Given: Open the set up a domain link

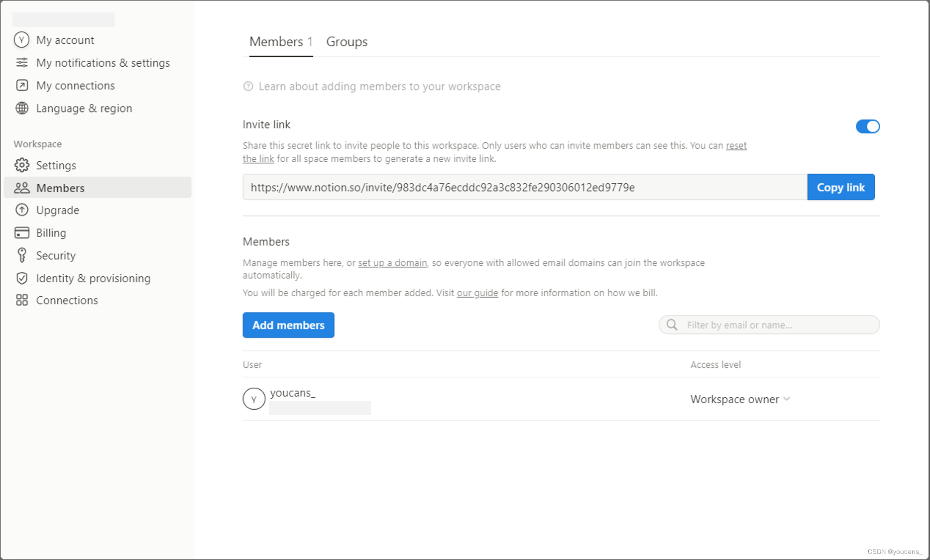Looking at the screenshot, I should [x=392, y=263].
